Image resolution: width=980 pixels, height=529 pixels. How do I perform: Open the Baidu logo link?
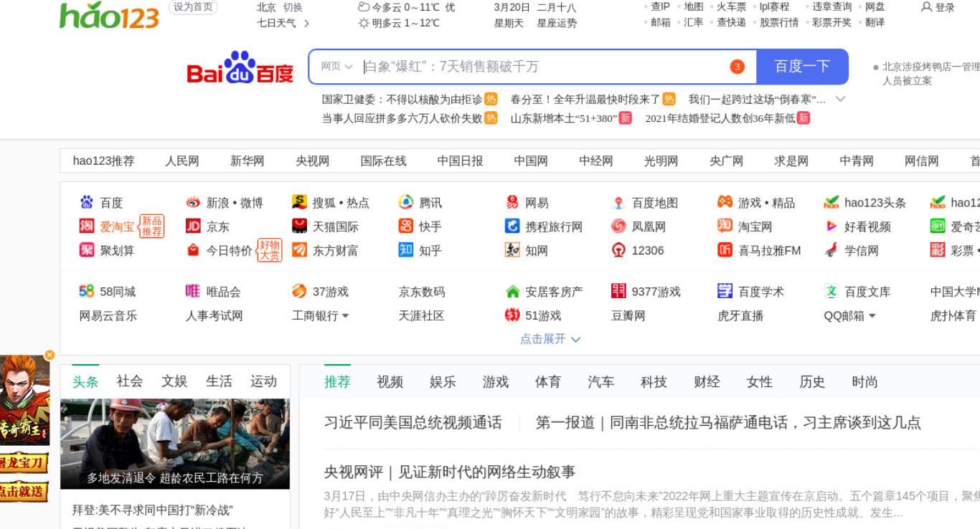[240, 67]
